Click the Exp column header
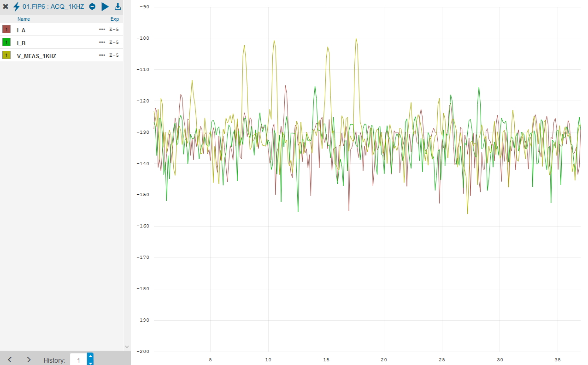The image size is (588, 365). pos(115,19)
